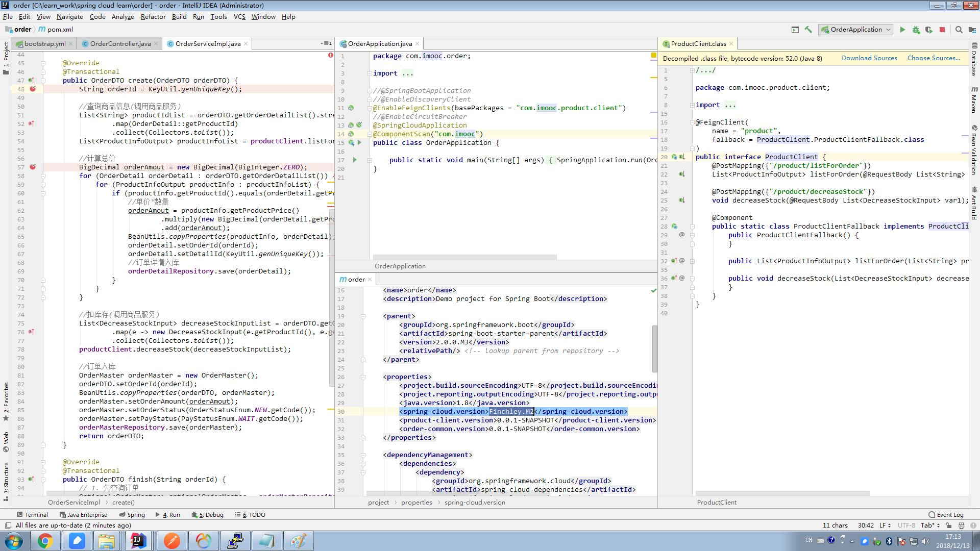Open the Java Enterprise tool window
Image resolution: width=980 pixels, height=551 pixels.
coord(83,515)
